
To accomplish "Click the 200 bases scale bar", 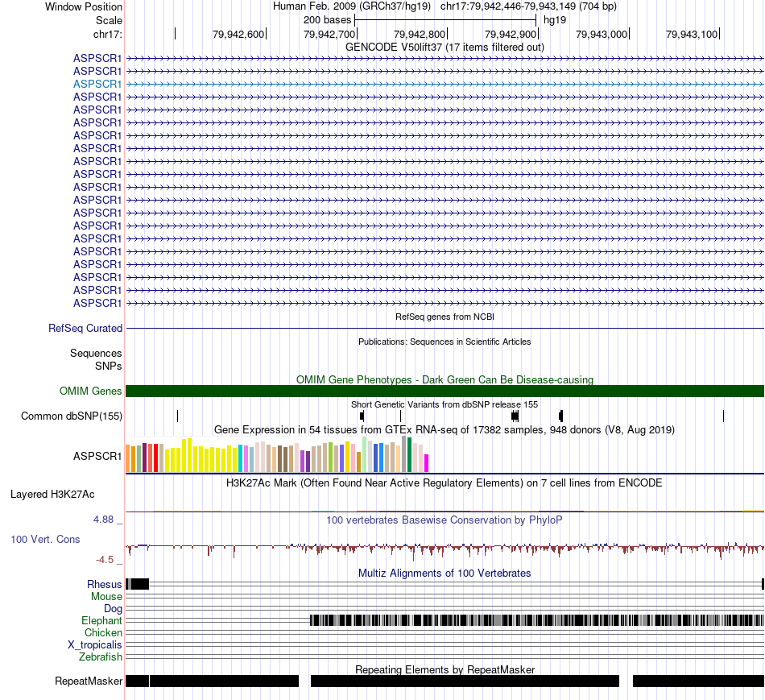I will (445, 20).
